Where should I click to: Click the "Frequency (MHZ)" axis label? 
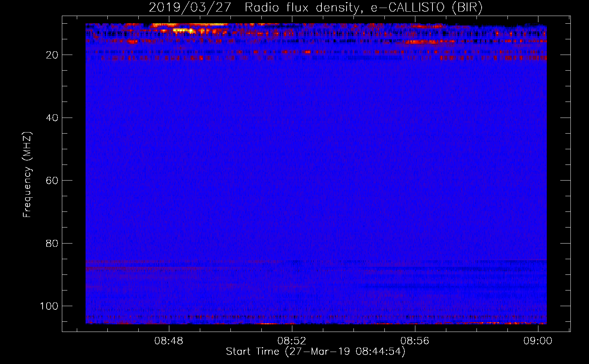click(x=27, y=175)
